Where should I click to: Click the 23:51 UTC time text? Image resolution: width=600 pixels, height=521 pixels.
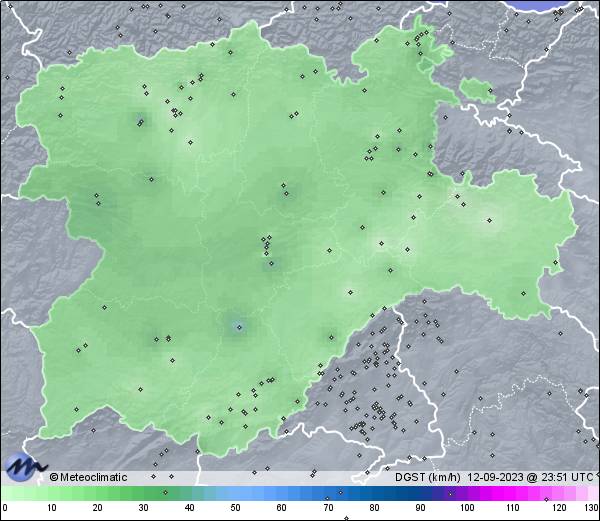click(568, 477)
